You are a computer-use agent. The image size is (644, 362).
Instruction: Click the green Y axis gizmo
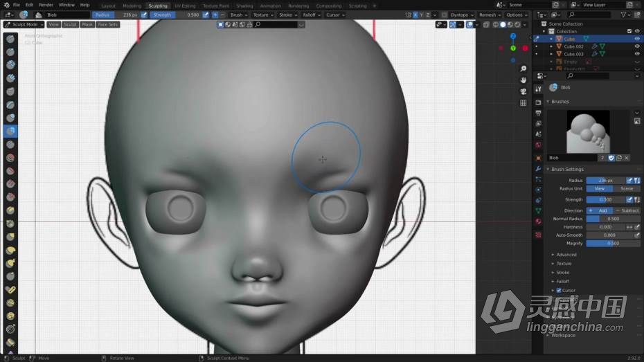(513, 48)
